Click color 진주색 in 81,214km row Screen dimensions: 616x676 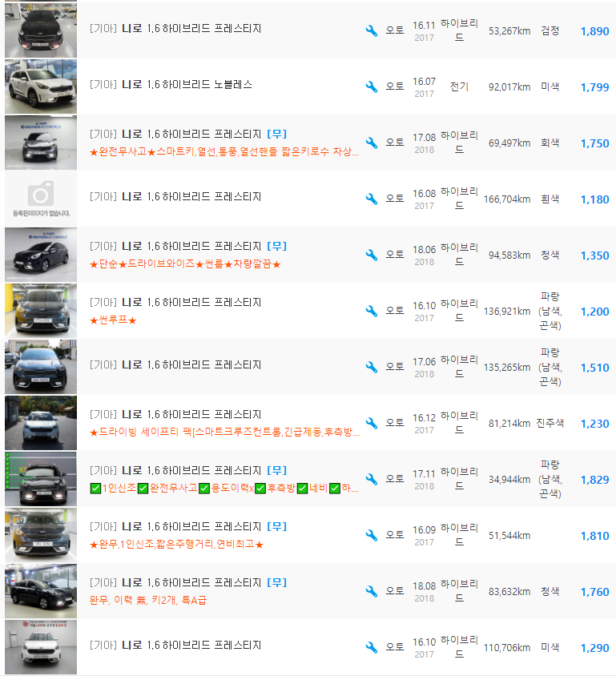point(550,423)
